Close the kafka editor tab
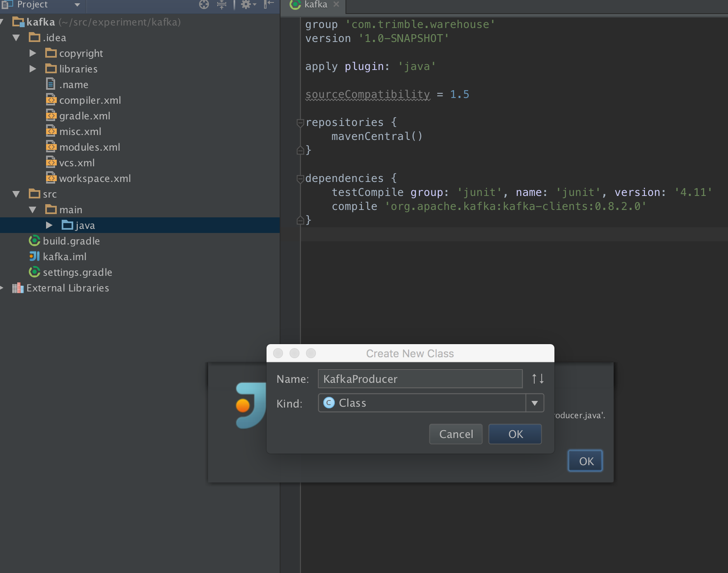The width and height of the screenshot is (728, 573). (x=336, y=5)
